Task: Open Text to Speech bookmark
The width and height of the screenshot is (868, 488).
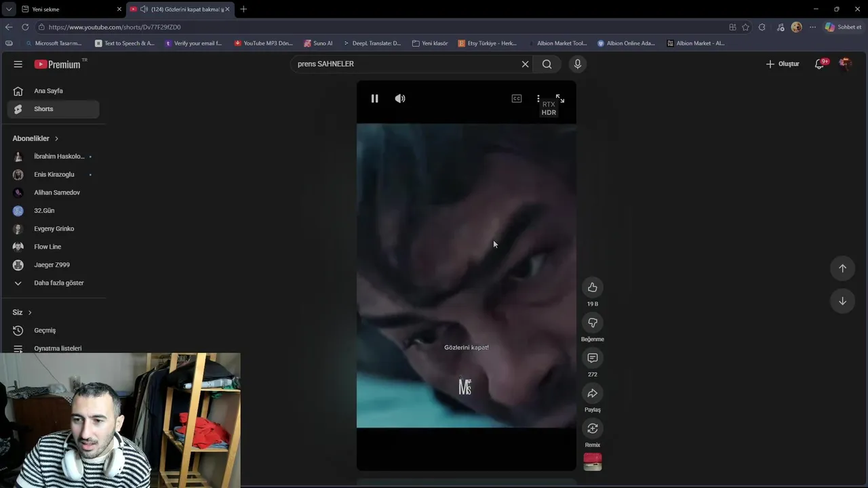Action: [125, 43]
